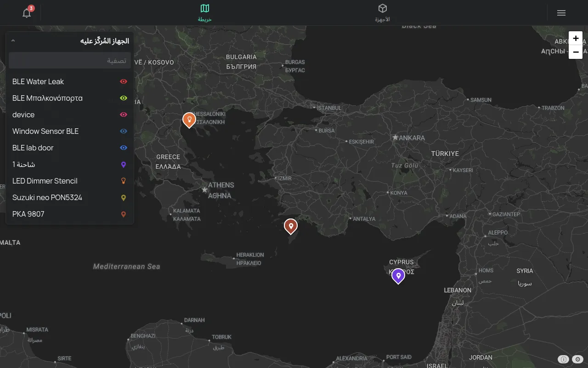588x368 pixels.
Task: Select the brown pin marker near Rhodes
Action: (x=290, y=226)
